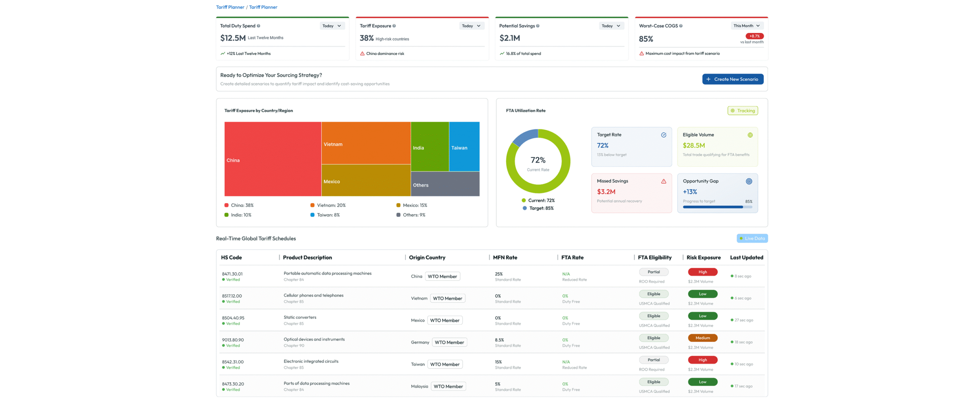Toggle China series in treemap legend
This screenshot has height=403, width=980.
[239, 205]
